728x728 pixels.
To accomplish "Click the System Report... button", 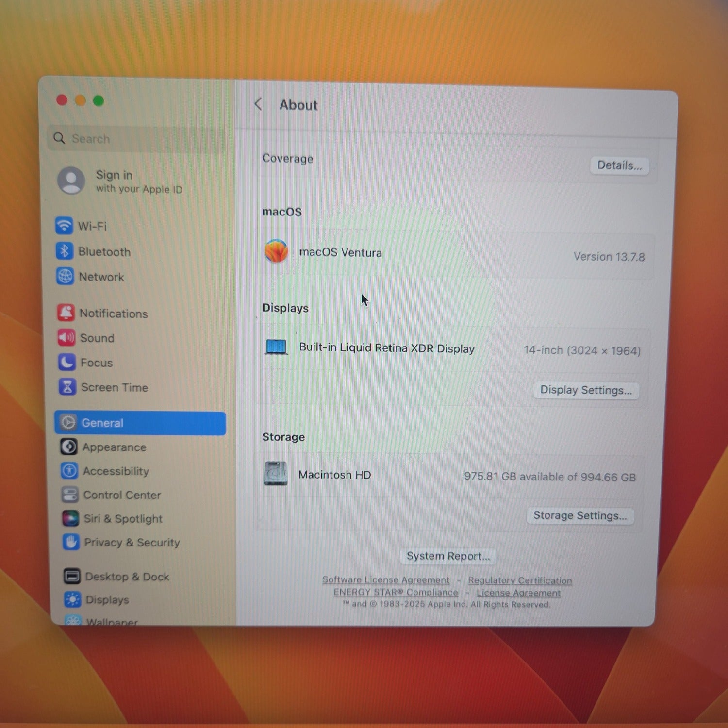I will 448,556.
